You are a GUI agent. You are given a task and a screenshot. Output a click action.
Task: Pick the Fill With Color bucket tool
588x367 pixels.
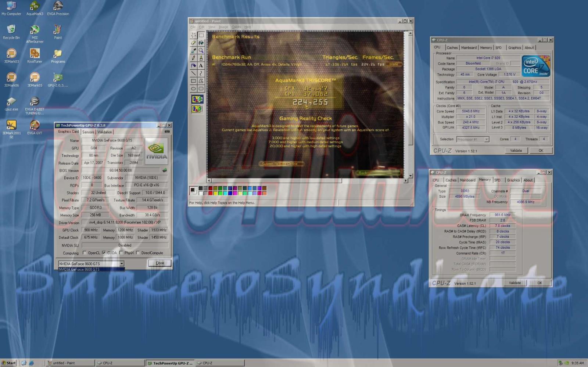pyautogui.click(x=201, y=43)
